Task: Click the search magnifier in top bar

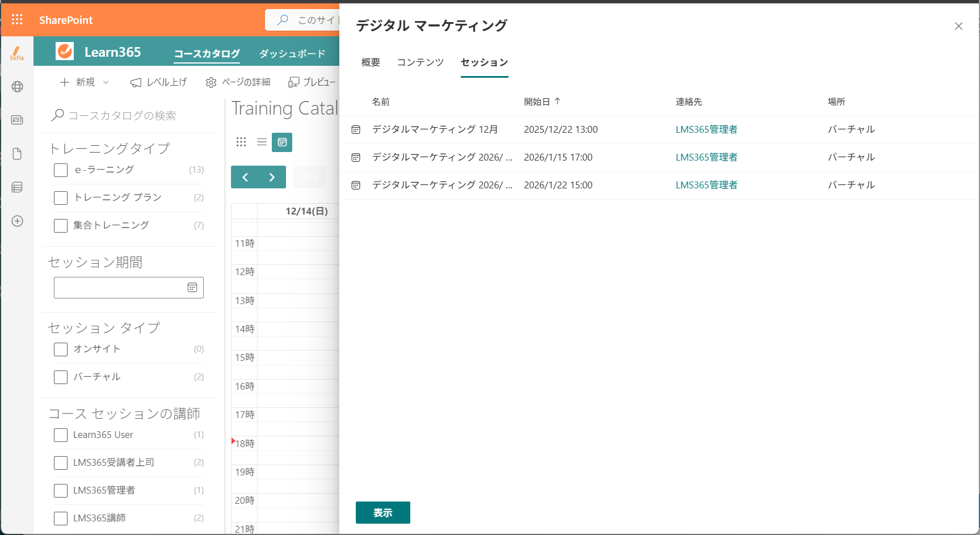Action: pyautogui.click(x=283, y=20)
